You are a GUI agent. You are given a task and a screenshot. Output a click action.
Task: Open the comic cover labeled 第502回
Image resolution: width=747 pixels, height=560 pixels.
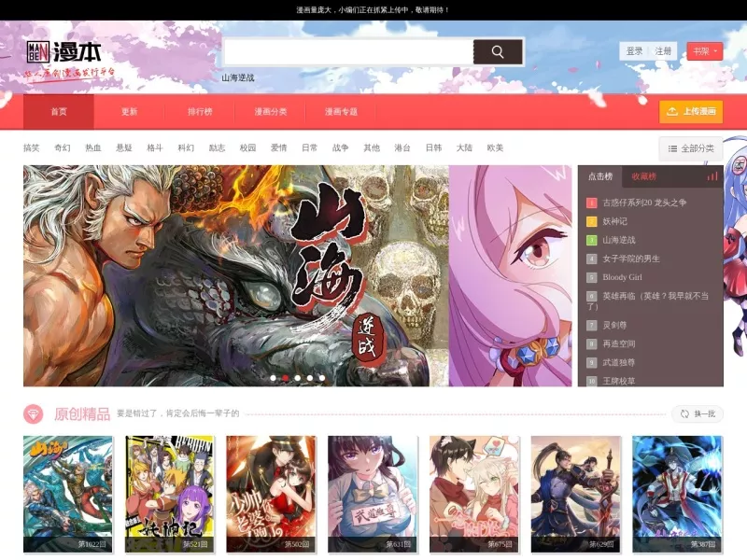[271, 495]
